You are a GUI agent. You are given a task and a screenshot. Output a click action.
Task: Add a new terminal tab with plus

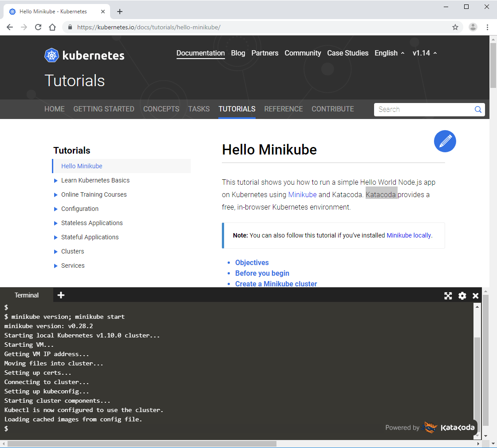coord(61,295)
